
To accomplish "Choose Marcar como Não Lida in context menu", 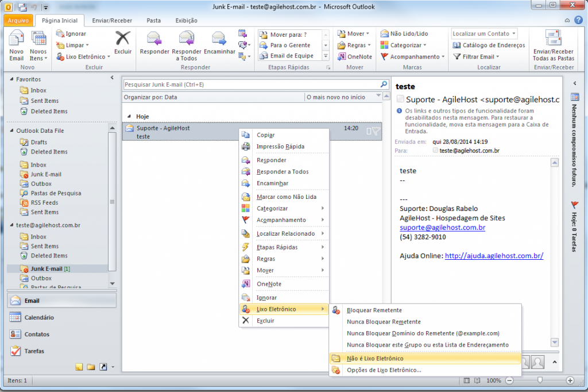I will click(x=284, y=197).
